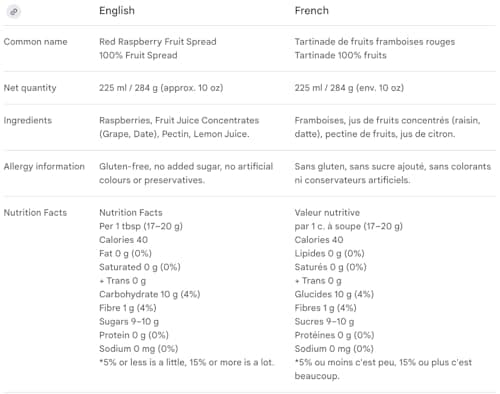The width and height of the screenshot is (500, 394).
Task: Click the Allergy information row label
Action: (x=44, y=166)
